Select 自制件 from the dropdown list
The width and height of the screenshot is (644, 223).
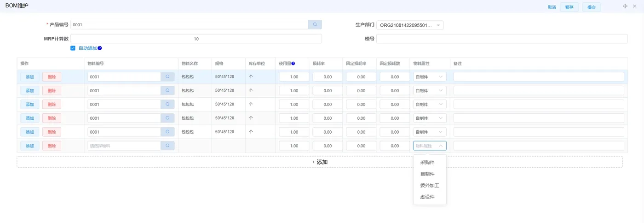[430, 174]
